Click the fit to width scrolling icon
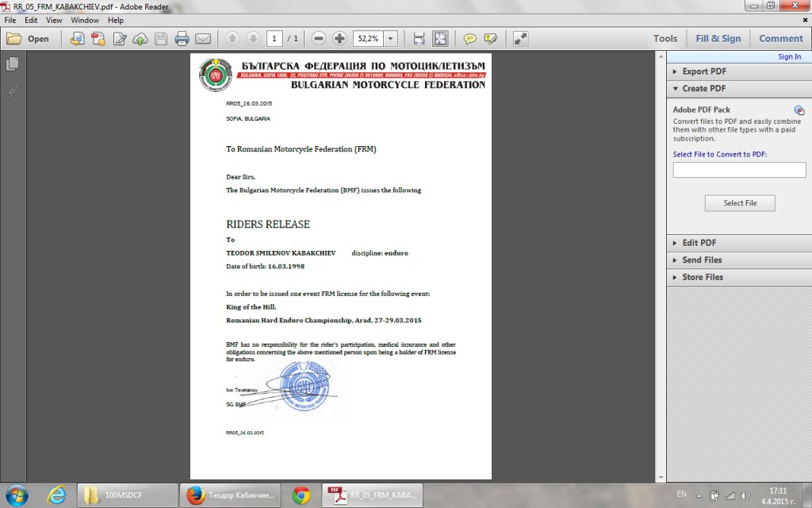812x508 pixels. [419, 39]
